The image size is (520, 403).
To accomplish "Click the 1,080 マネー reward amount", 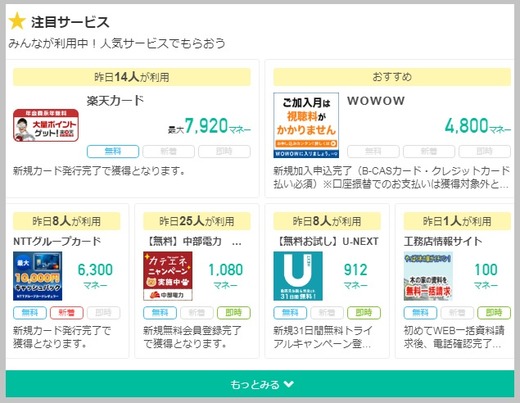I will tap(226, 276).
